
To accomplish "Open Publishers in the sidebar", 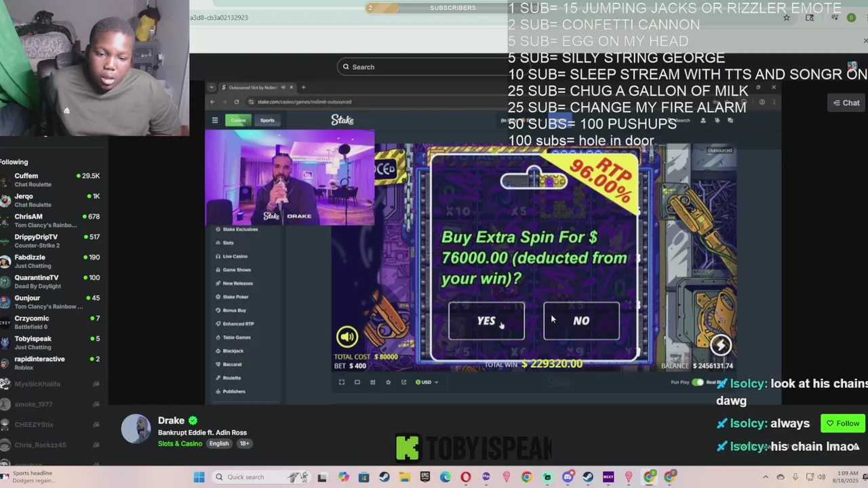I will tap(231, 391).
